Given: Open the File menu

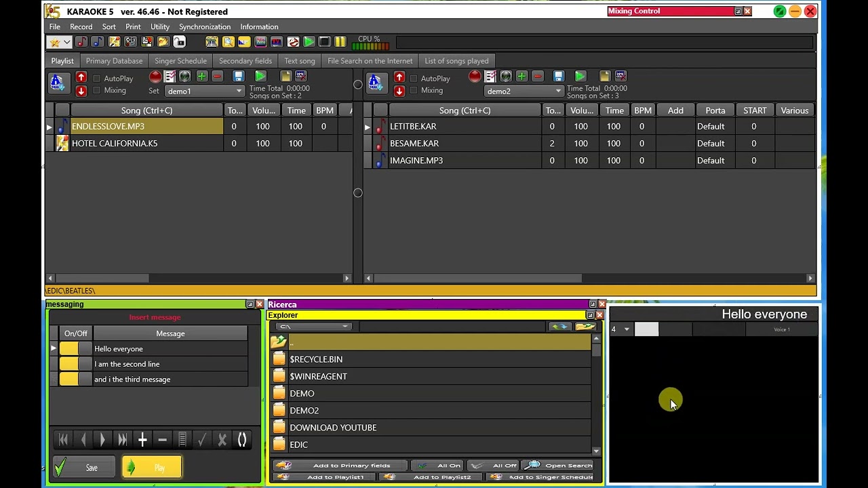Looking at the screenshot, I should [55, 26].
